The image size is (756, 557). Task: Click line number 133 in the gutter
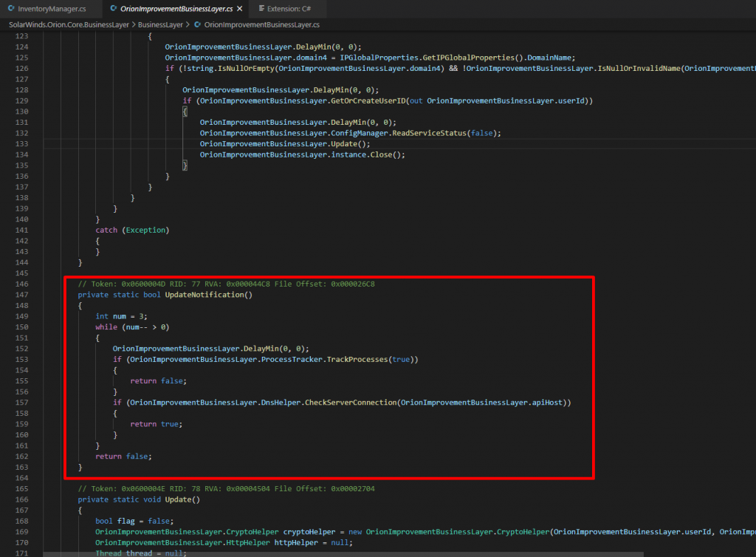pos(21,144)
